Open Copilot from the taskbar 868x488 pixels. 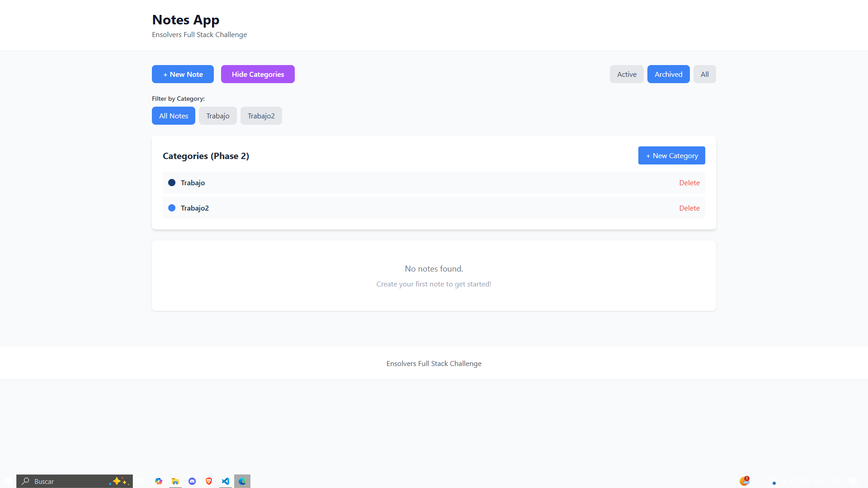tap(159, 481)
